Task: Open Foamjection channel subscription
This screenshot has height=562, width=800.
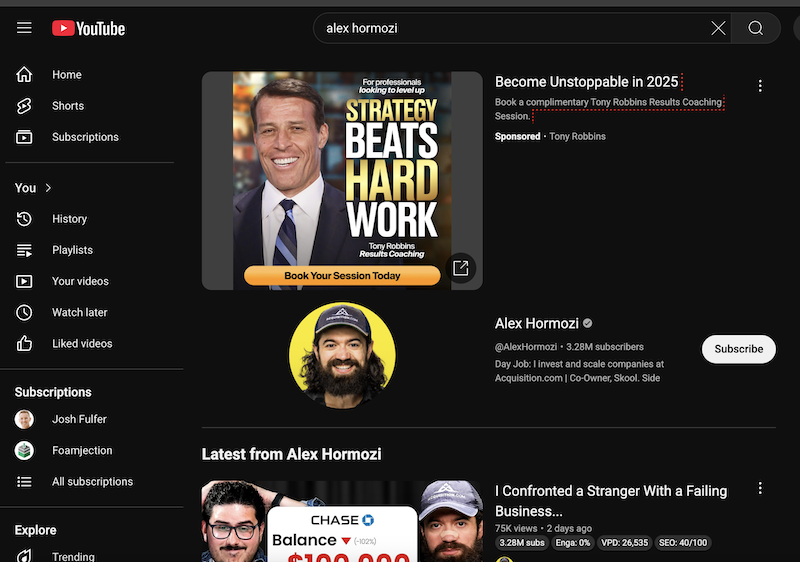Action: 82,450
